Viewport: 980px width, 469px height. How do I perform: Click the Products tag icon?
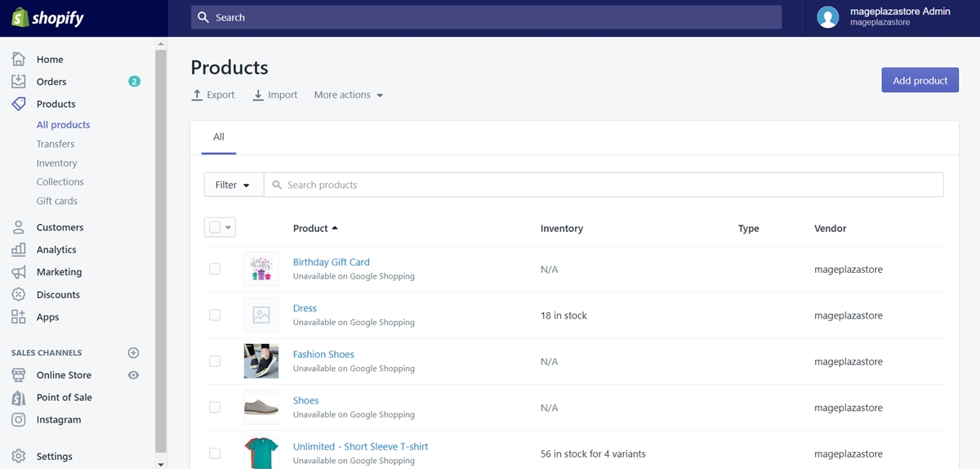(19, 104)
